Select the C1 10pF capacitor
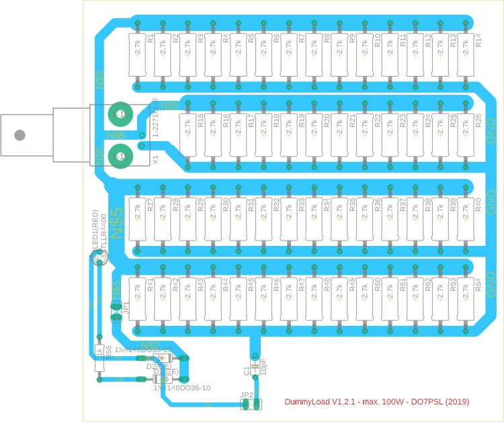The image size is (504, 422). [255, 367]
